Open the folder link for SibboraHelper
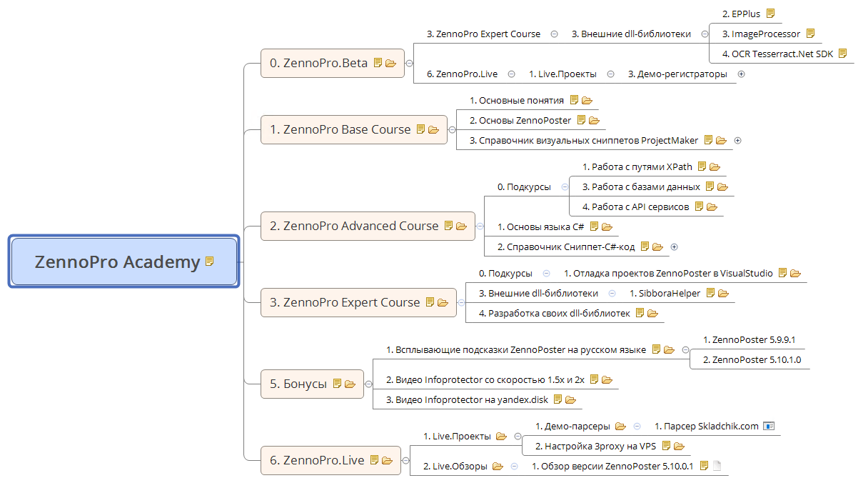Viewport: 868px width, 493px height. tap(723, 293)
